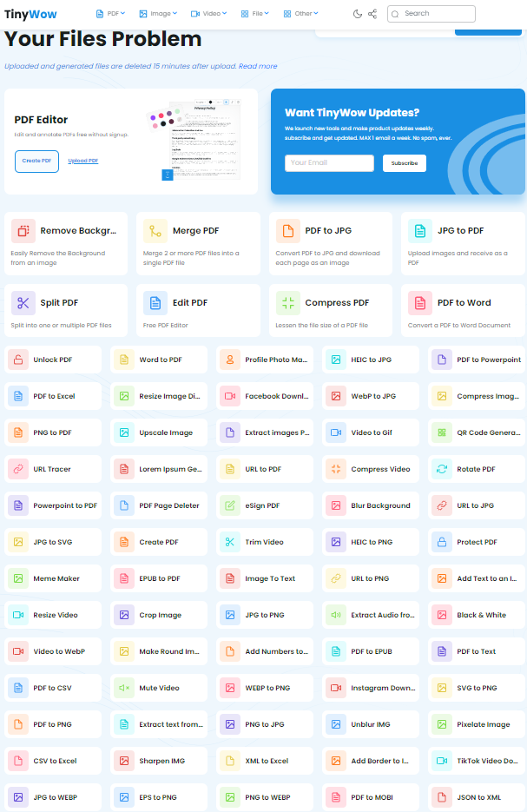527x812 pixels.
Task: Click the Create PDF button
Action: tap(36, 161)
